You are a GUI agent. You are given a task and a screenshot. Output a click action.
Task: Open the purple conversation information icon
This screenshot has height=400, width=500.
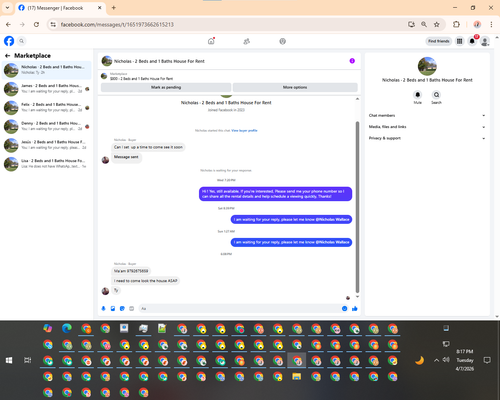(352, 61)
